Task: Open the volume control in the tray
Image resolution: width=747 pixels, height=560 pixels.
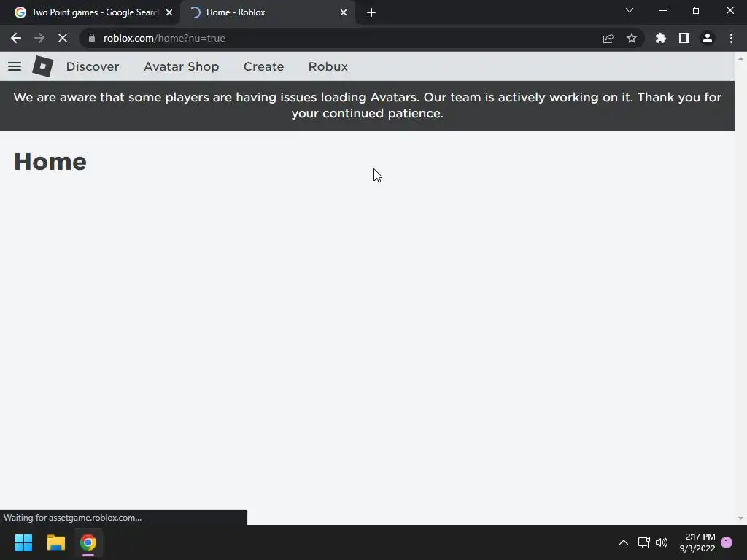Action: (x=662, y=542)
